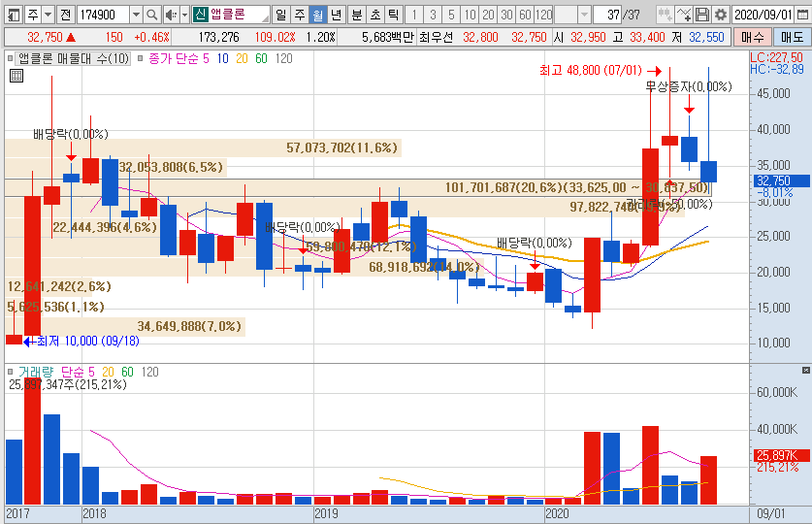Click the date field 2020/09/01
The height and width of the screenshot is (524, 812).
[763, 15]
